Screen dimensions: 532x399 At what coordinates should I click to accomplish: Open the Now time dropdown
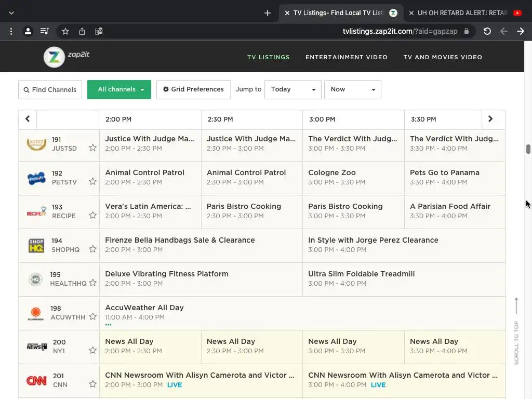pos(353,89)
